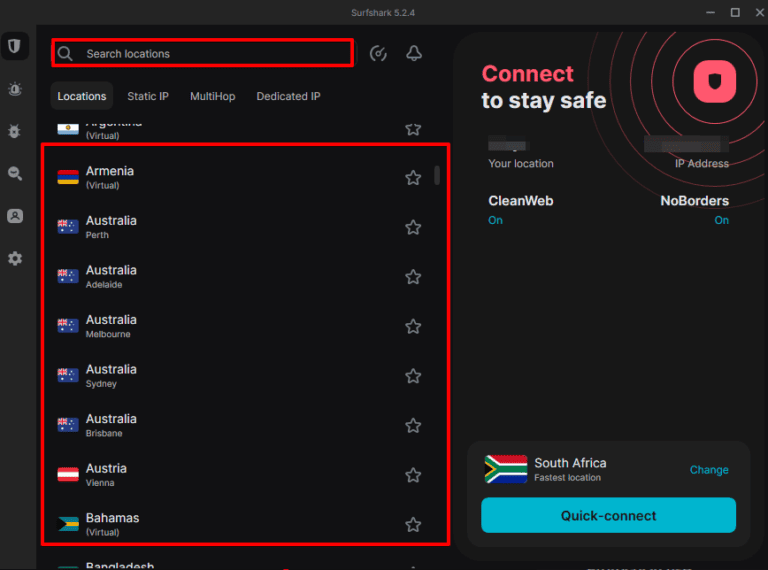
Task: Open the VPN shield icon in sidebar
Action: 15,47
